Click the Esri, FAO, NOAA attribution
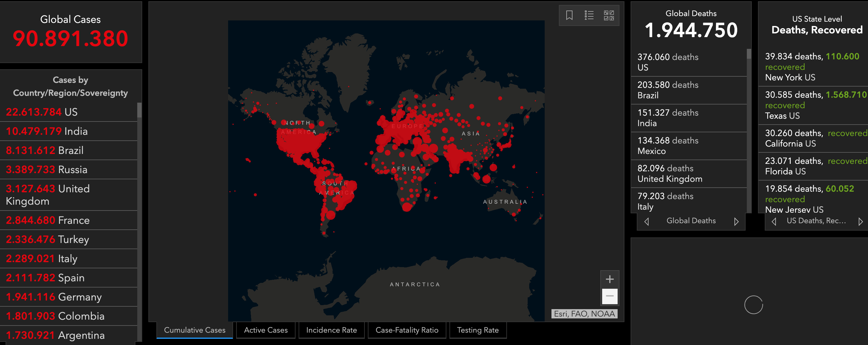868x345 pixels. pos(584,314)
